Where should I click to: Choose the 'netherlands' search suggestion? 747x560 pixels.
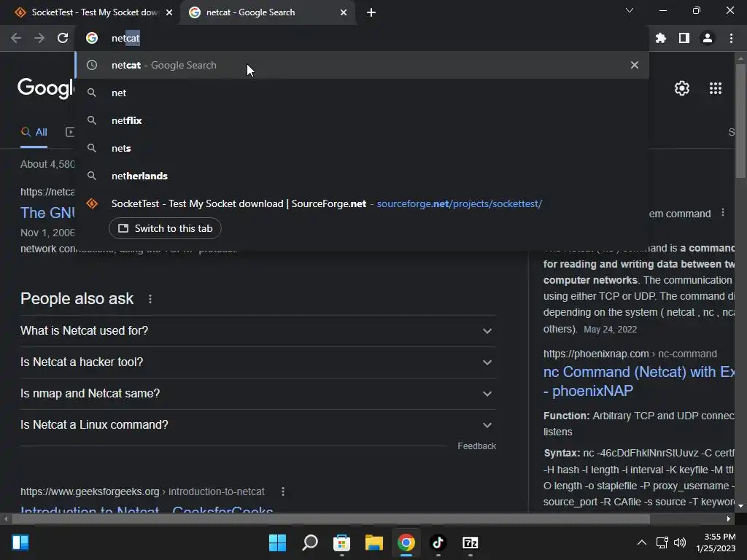pos(362,176)
